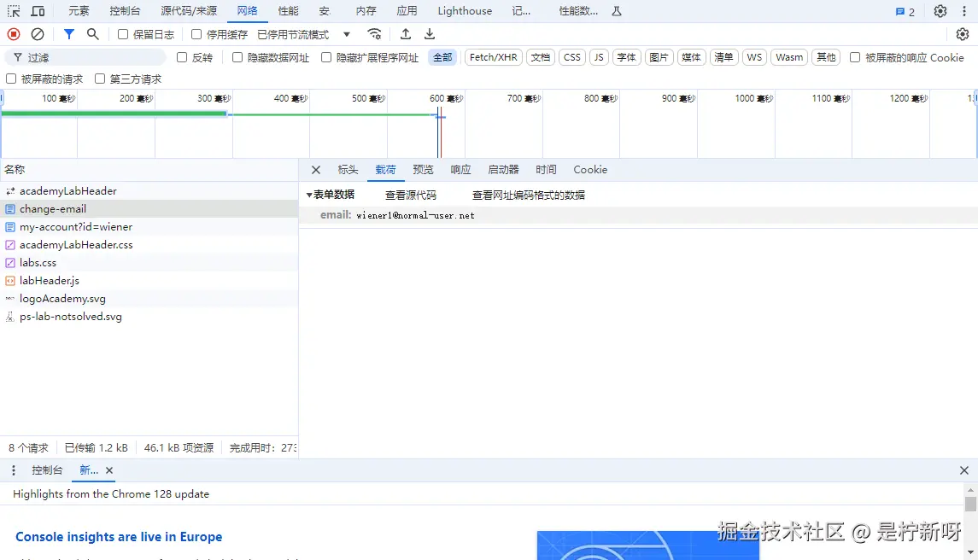Activate the inspect element picker icon
978x560 pixels.
tap(14, 11)
